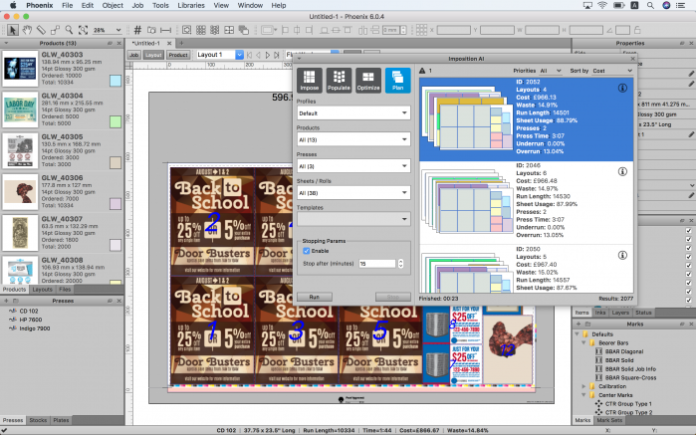
Task: Open the Presses dropdown showing All (3)
Action: click(x=353, y=166)
